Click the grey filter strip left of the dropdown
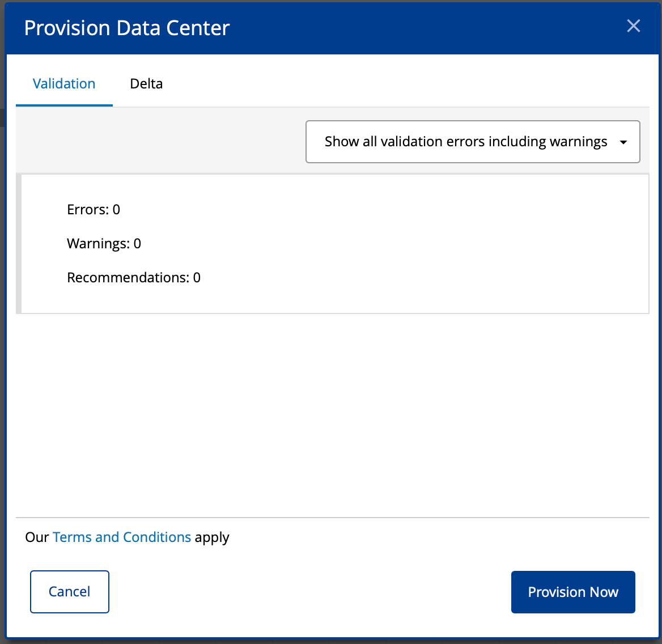The image size is (662, 644). [x=159, y=141]
